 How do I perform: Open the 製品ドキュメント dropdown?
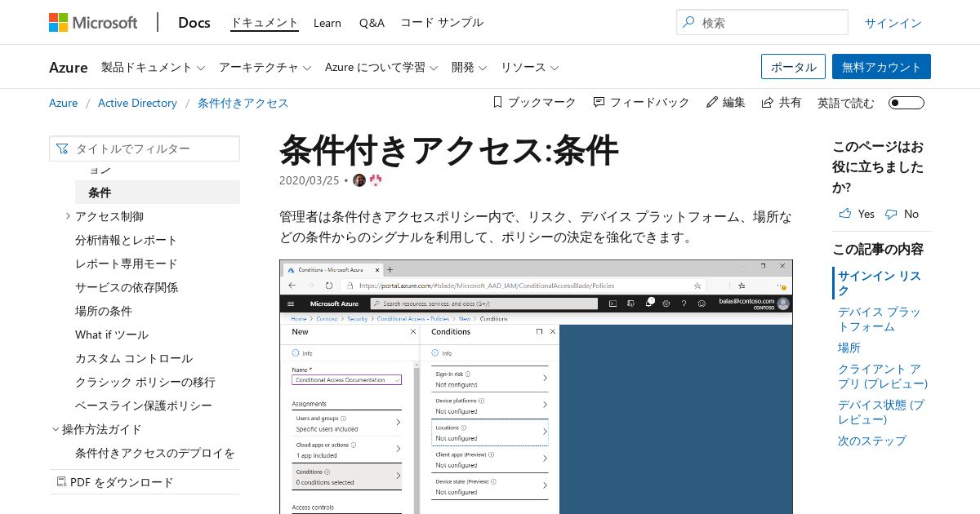coord(153,67)
